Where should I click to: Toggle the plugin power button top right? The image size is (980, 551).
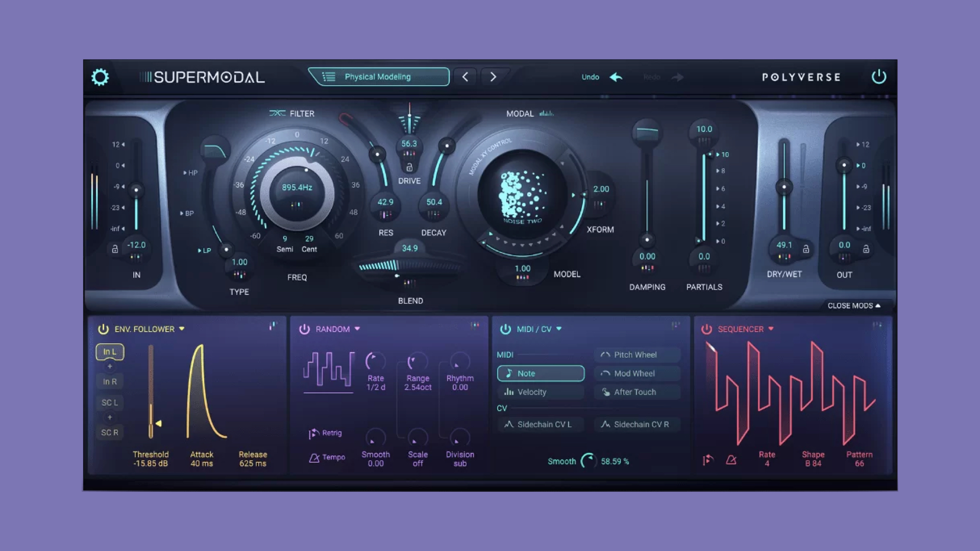click(878, 77)
